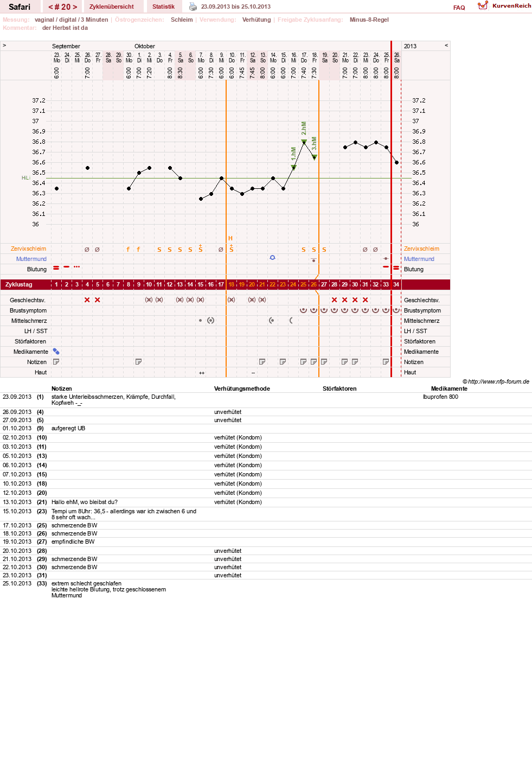
Task: Click the 'empfindliche BW' note entry
Action: 73,542
